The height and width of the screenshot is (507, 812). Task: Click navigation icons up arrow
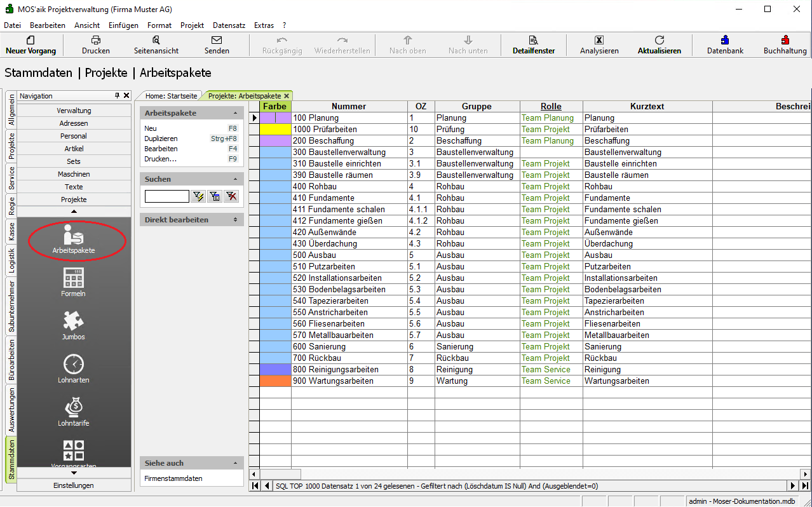tap(74, 211)
